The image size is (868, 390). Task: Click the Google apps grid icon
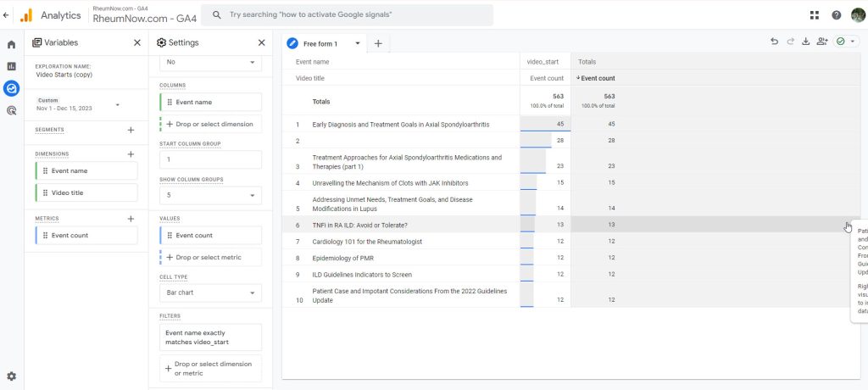[815, 15]
